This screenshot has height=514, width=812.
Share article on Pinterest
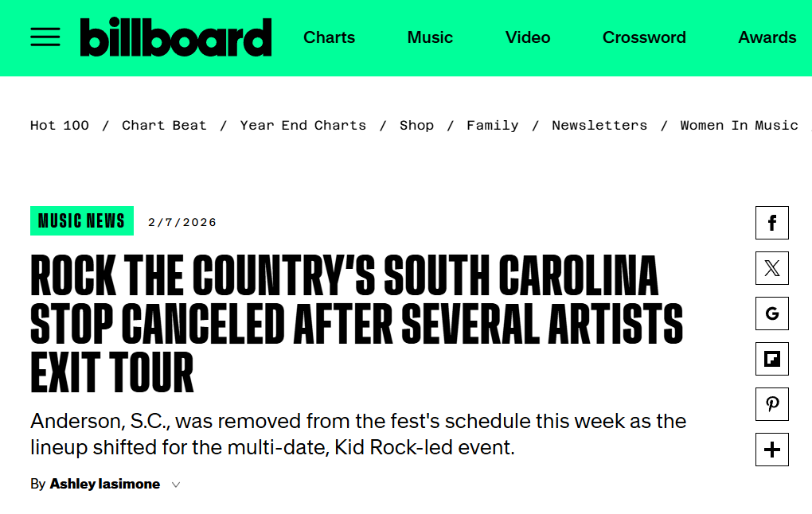pos(771,404)
